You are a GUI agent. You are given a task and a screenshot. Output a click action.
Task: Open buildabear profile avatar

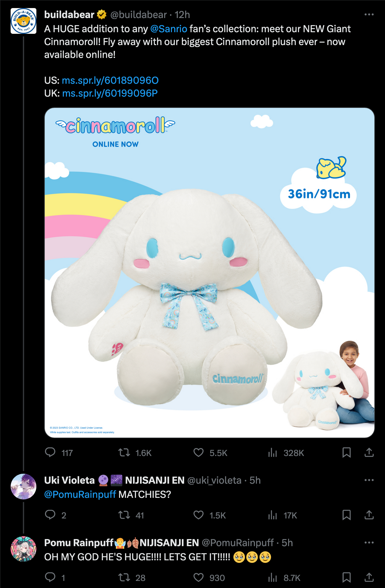click(x=23, y=21)
